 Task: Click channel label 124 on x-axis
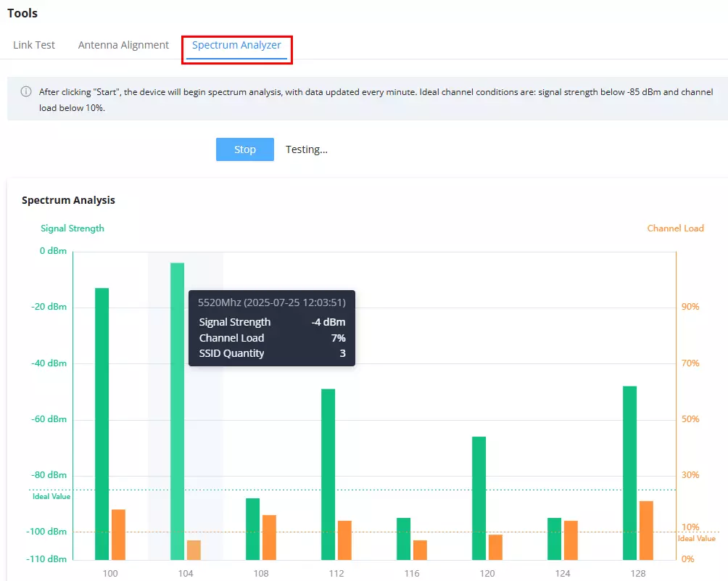click(x=563, y=574)
